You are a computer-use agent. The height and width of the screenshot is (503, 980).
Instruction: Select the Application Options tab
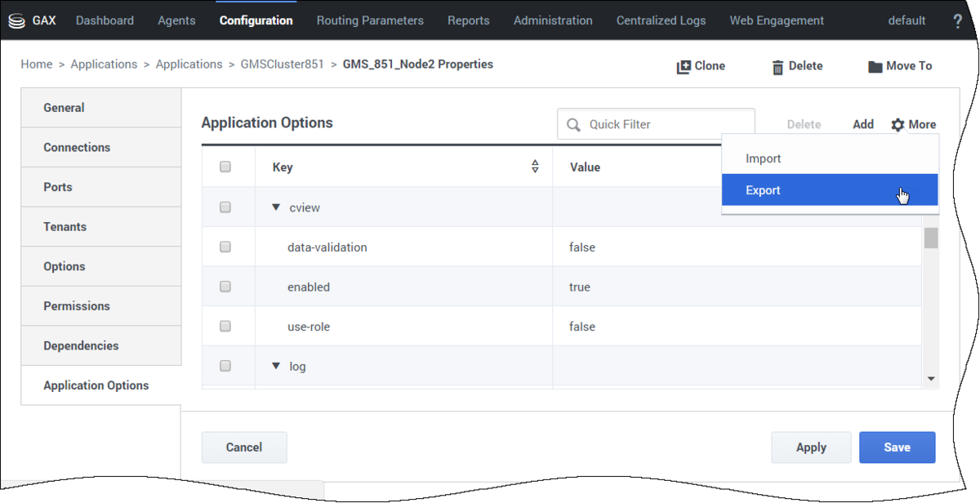pos(101,385)
